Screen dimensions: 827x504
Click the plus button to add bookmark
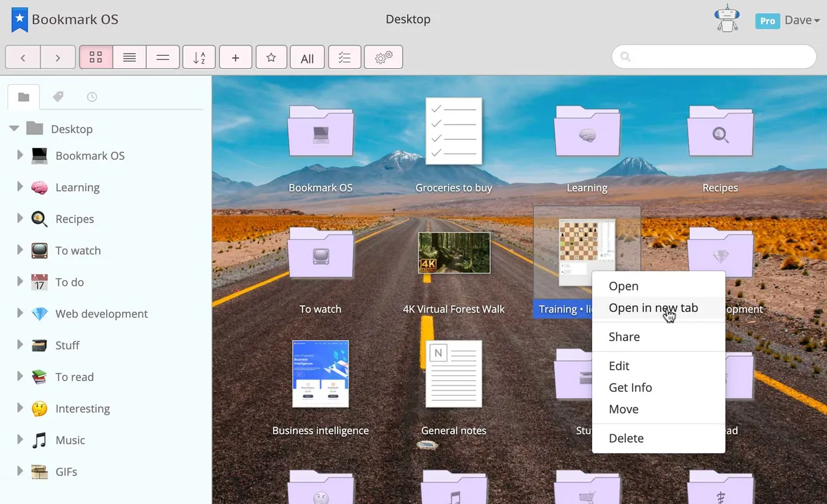click(236, 58)
